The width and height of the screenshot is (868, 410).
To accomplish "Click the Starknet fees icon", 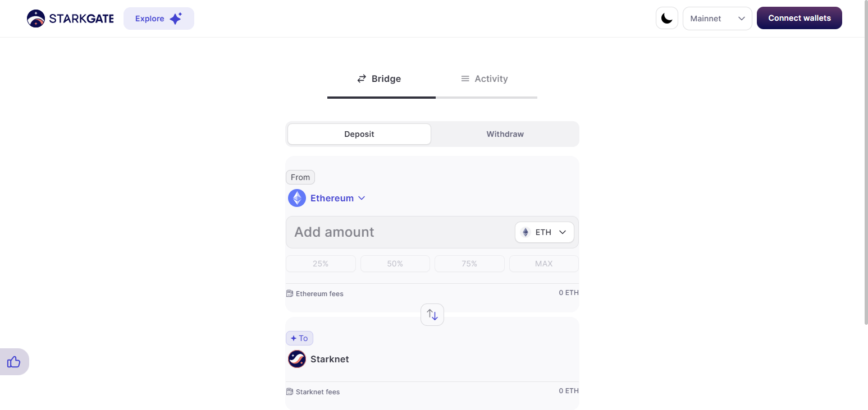I will (289, 391).
